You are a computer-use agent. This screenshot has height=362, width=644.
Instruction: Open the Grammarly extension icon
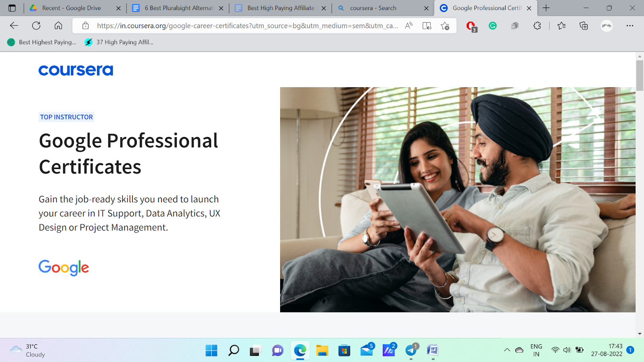493,26
